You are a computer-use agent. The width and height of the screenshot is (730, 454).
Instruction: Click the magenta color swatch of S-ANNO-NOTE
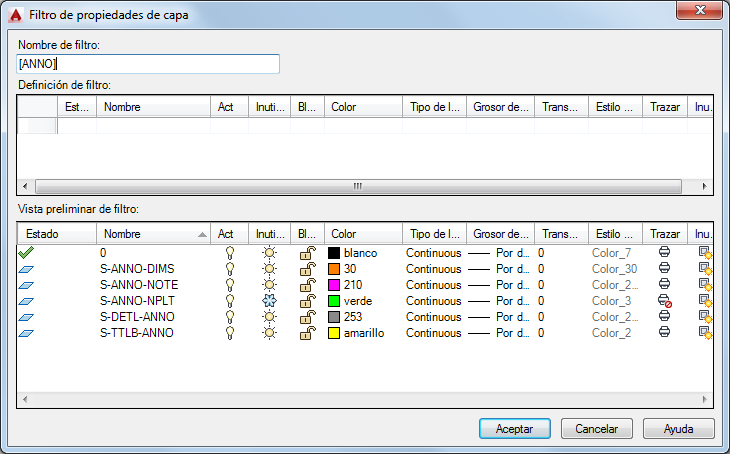(334, 285)
